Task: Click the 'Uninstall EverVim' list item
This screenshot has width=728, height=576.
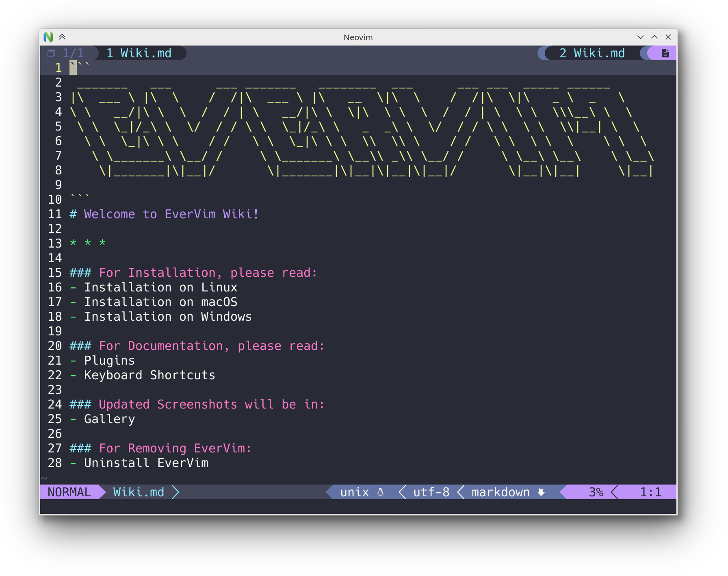Action: pos(146,463)
